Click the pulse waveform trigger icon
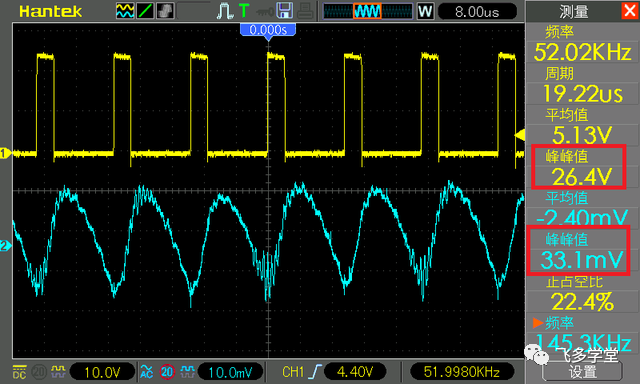Image resolution: width=640 pixels, height=384 pixels. [x=224, y=11]
